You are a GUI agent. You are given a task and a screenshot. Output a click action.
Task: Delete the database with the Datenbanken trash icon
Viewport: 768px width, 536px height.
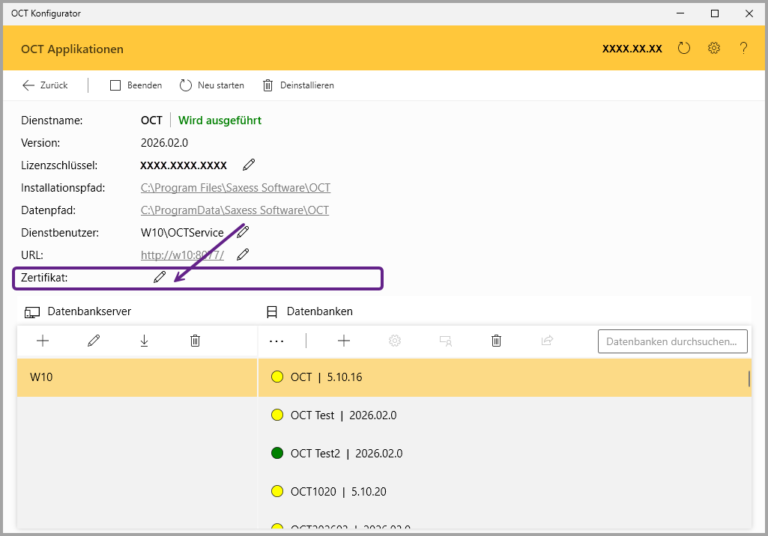496,341
